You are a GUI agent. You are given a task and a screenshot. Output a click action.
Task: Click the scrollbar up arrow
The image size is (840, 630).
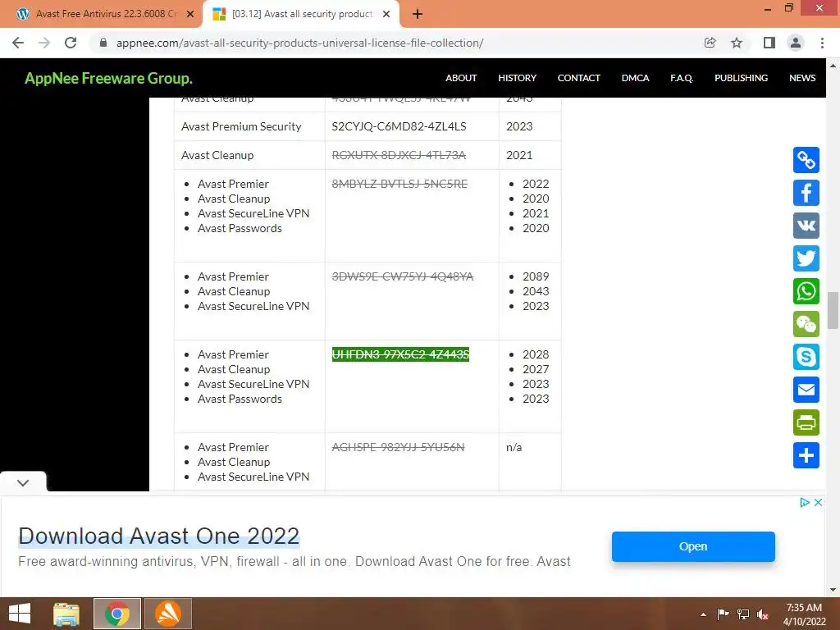(x=833, y=66)
